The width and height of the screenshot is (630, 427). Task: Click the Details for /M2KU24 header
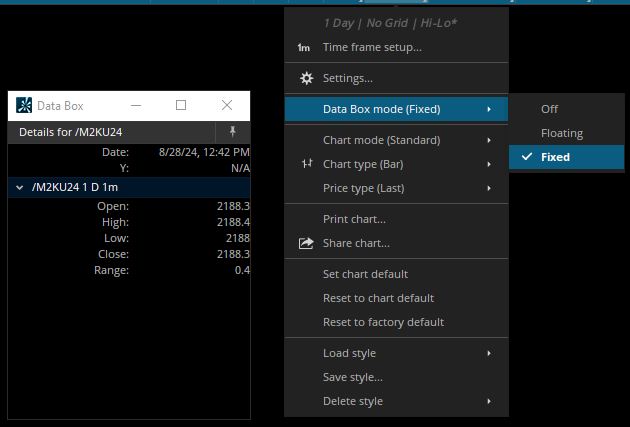(70, 132)
